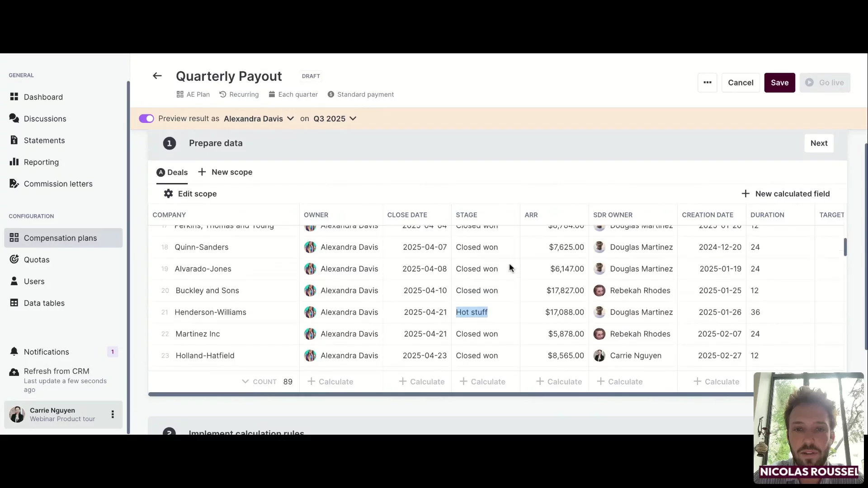Image resolution: width=868 pixels, height=488 pixels.
Task: Click the Notifications bell icon
Action: (x=14, y=352)
